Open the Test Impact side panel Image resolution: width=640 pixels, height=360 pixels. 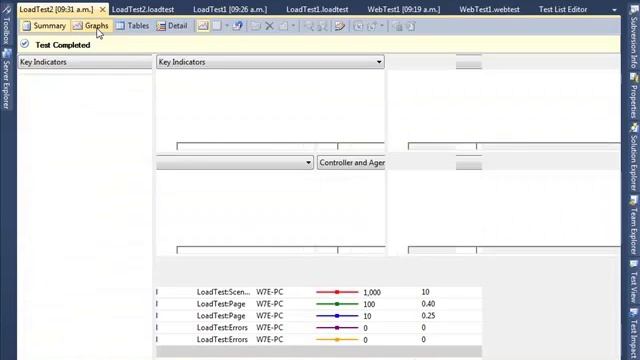coord(633,334)
